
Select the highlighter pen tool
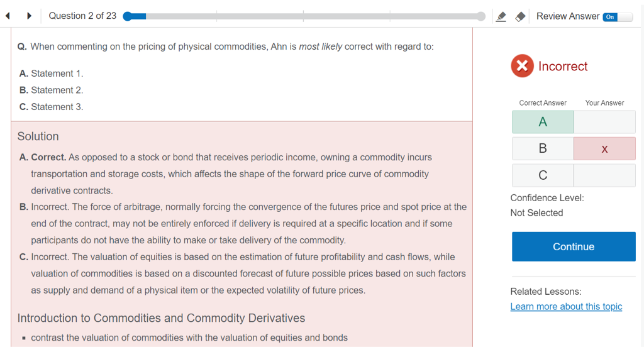(x=501, y=16)
